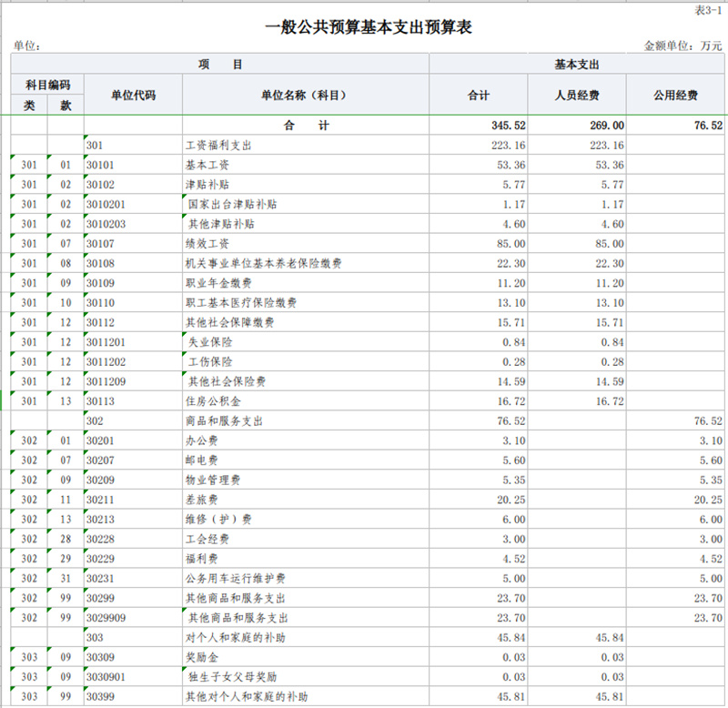Click the 单位名称（科目）header cell
728x708 pixels.
click(302, 94)
